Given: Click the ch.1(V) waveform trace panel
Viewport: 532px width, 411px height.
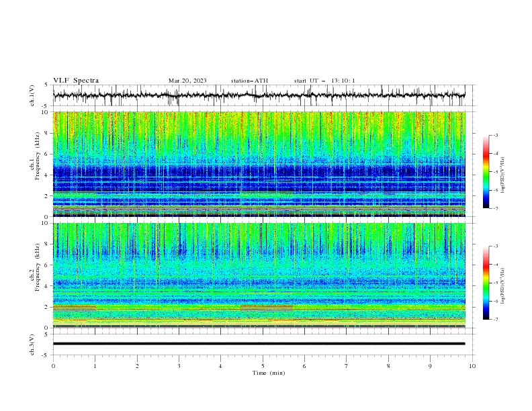Looking at the screenshot, I should tap(259, 95).
